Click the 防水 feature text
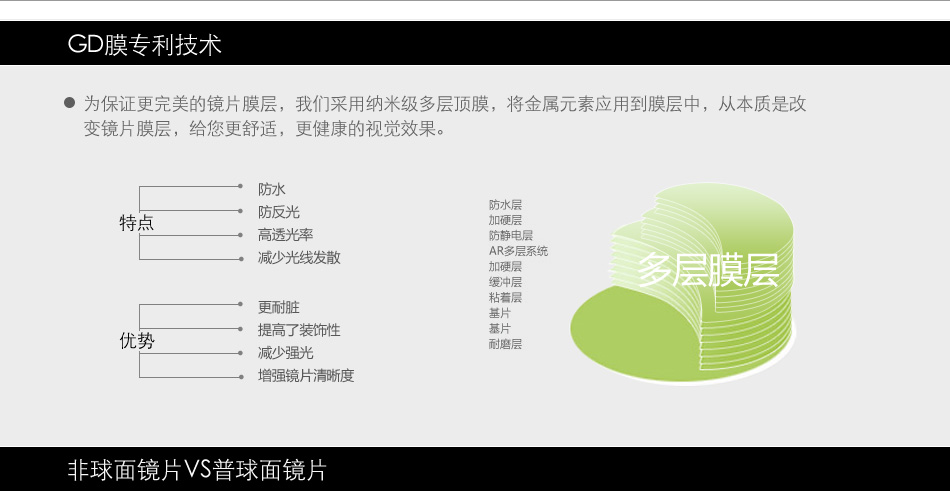950x491 pixels. (271, 189)
